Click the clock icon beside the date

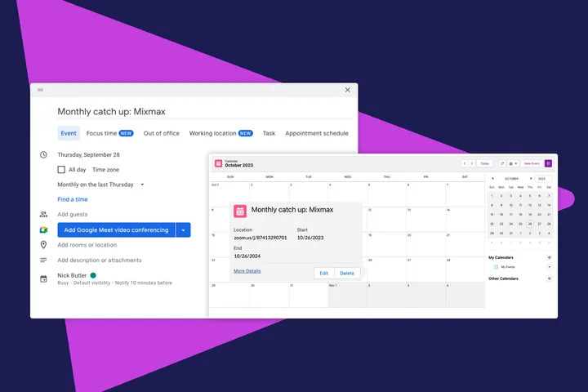tap(43, 154)
